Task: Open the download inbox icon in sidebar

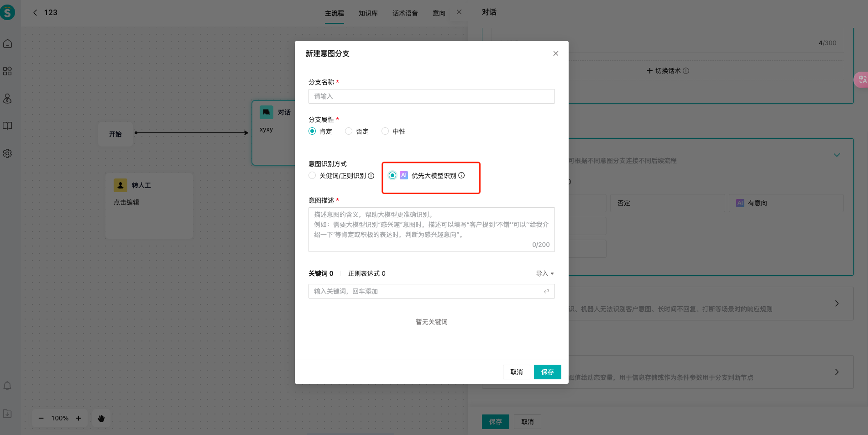Action: click(x=7, y=414)
